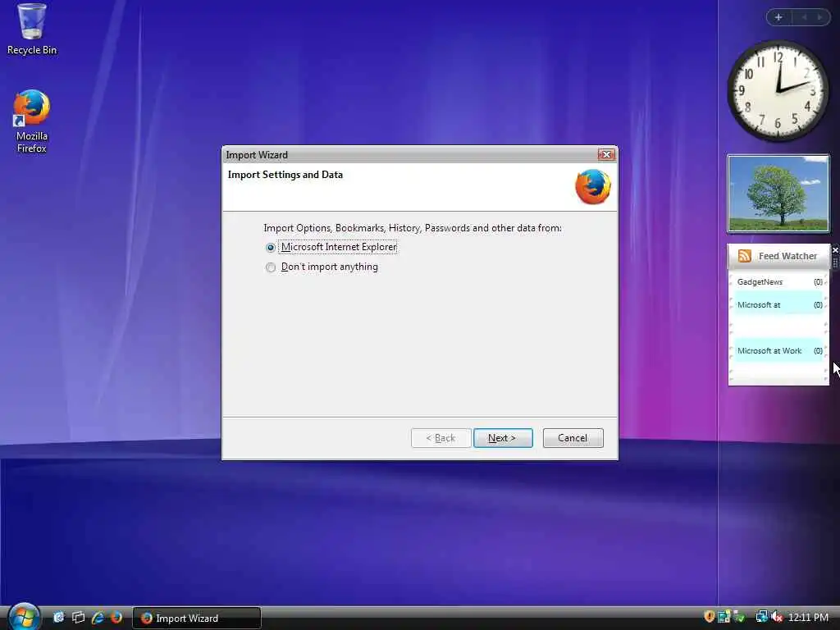
Task: Click Import Wizard taskbar button
Action: [197, 618]
